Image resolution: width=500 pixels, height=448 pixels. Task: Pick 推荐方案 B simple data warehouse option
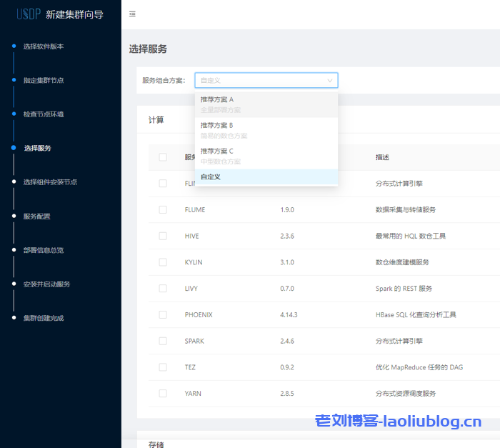[x=266, y=130]
